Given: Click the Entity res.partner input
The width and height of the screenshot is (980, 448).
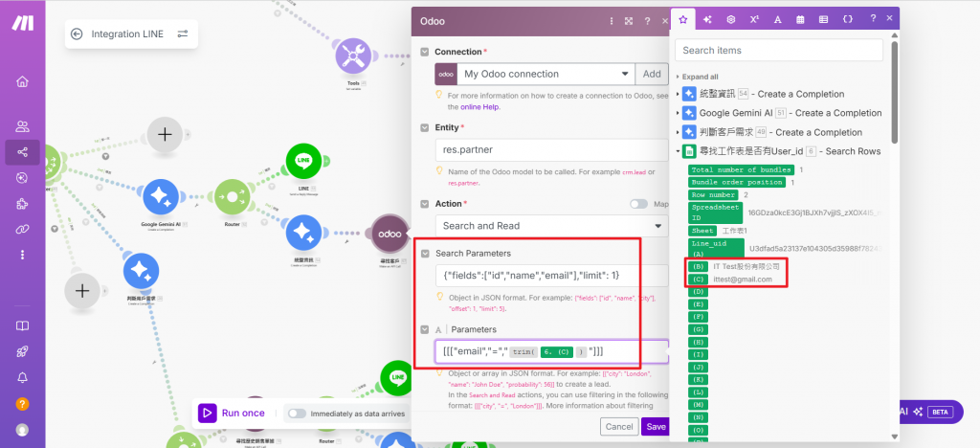Looking at the screenshot, I should click(x=552, y=150).
